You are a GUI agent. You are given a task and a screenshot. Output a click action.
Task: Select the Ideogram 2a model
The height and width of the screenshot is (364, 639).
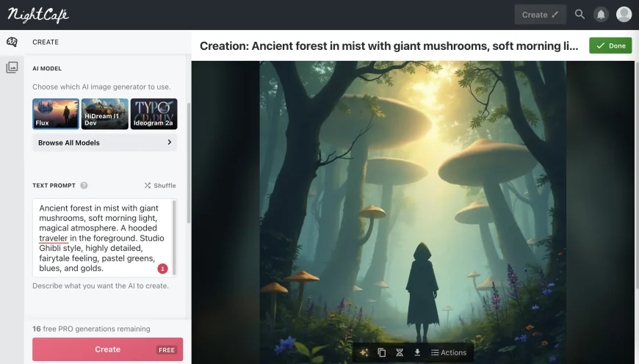pyautogui.click(x=154, y=114)
